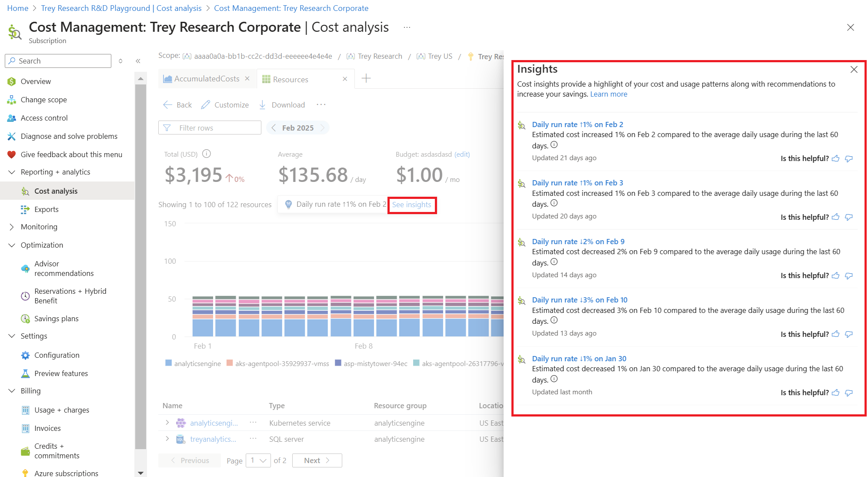Screen dimensions: 868x477
Task: Click the Download arrow icon
Action: [262, 105]
